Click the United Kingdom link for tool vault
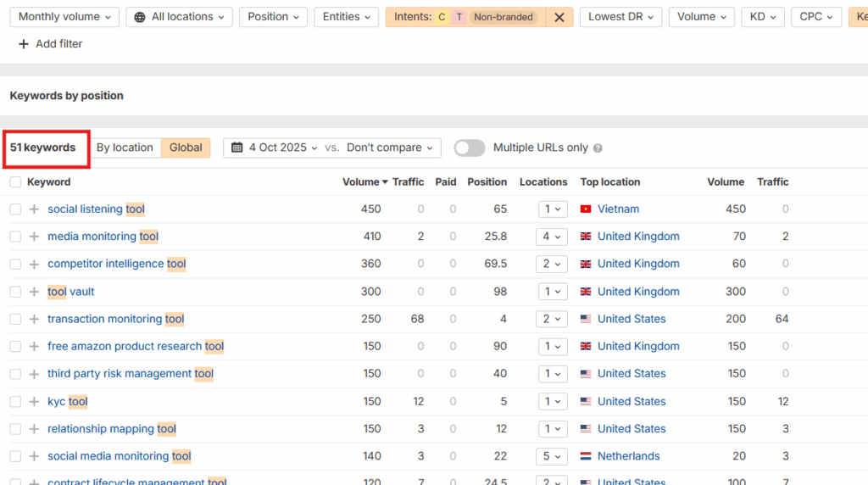The image size is (868, 485). click(x=637, y=292)
